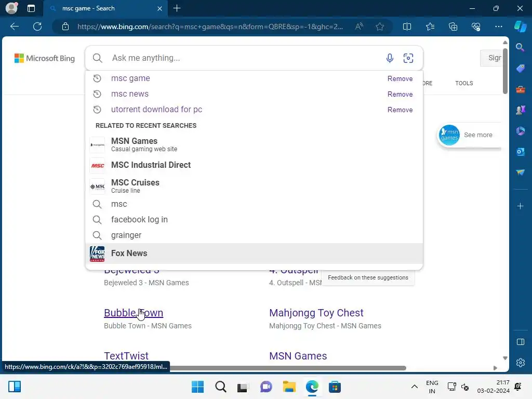
Task: Open the TextTwist link
Action: [126, 355]
